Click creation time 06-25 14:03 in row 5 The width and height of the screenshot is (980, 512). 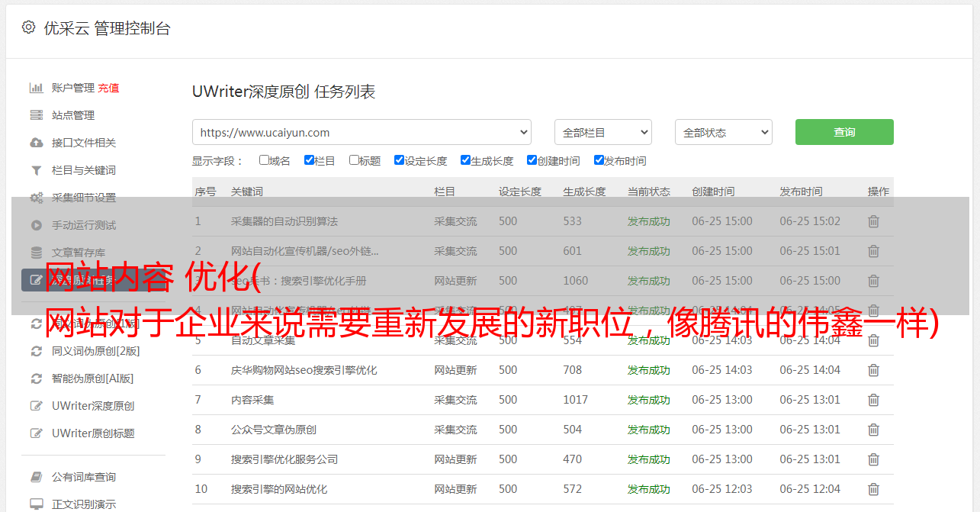[x=722, y=340]
